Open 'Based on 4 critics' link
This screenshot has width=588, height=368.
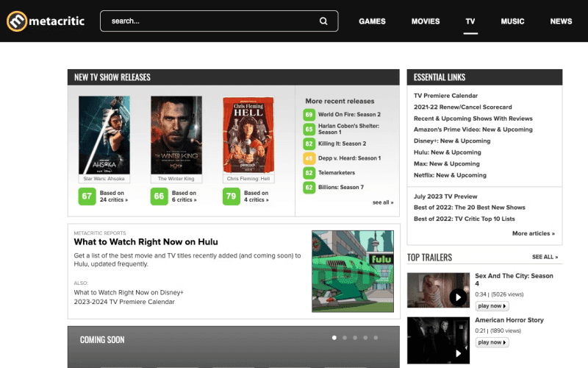click(256, 196)
